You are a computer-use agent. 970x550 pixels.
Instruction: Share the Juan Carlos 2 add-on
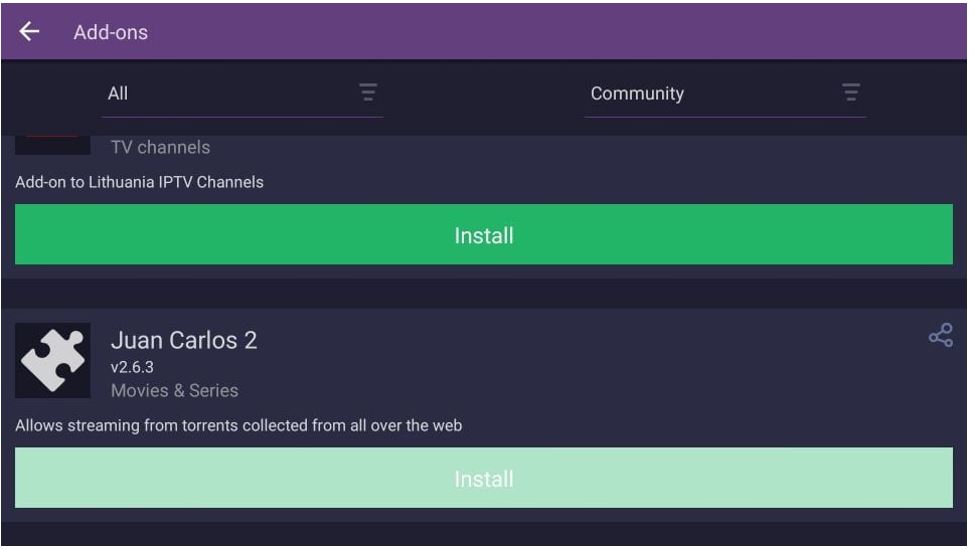pyautogui.click(x=940, y=335)
